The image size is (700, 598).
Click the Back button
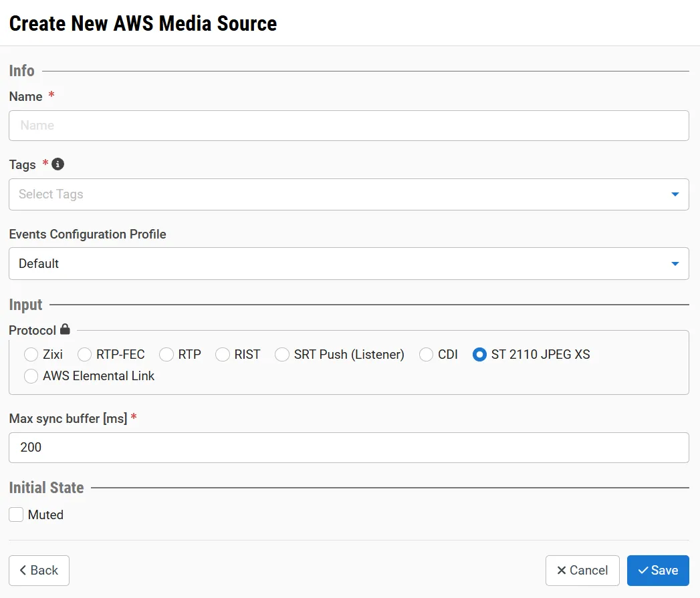coord(39,571)
